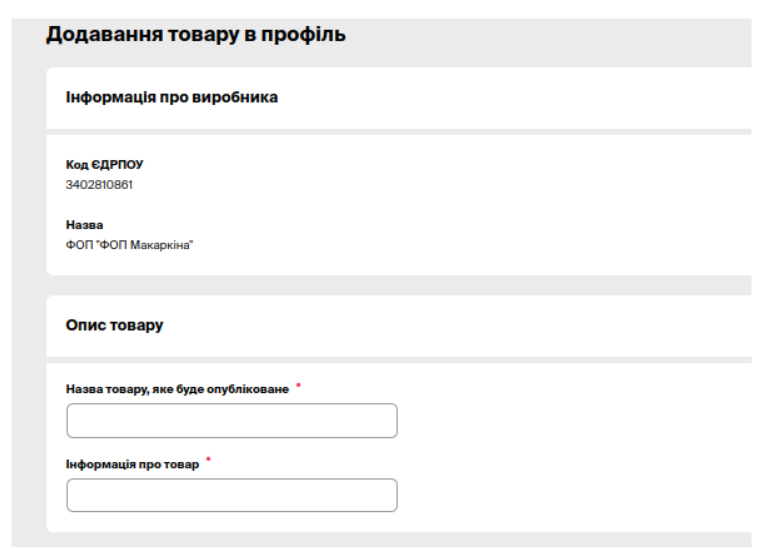The image size is (764, 560).
Task: Click the "Назва товару, яке буде опубліковане" label
Action: (x=177, y=389)
